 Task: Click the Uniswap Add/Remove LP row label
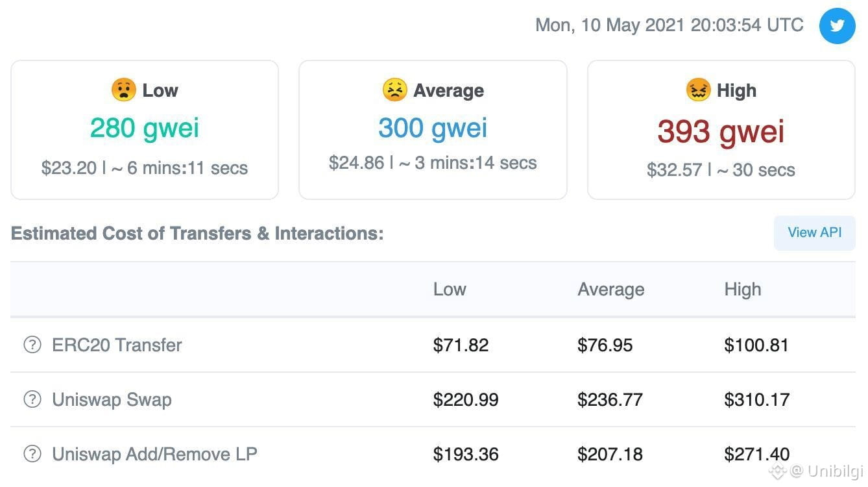[154, 454]
